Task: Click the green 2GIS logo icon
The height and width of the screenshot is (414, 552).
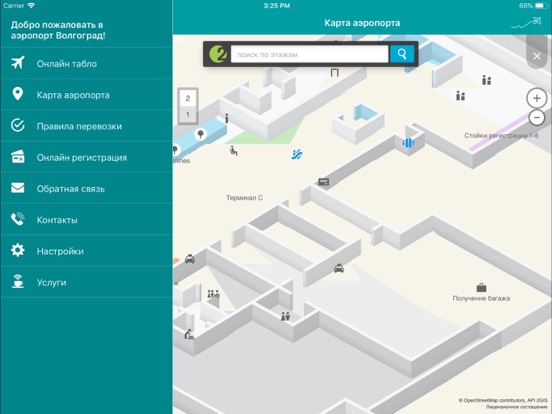Action: (x=218, y=54)
